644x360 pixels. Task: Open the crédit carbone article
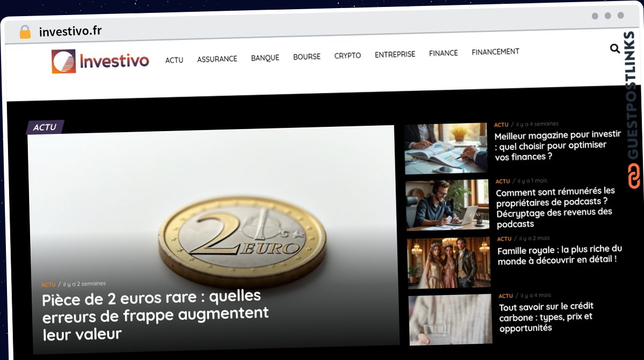point(546,317)
